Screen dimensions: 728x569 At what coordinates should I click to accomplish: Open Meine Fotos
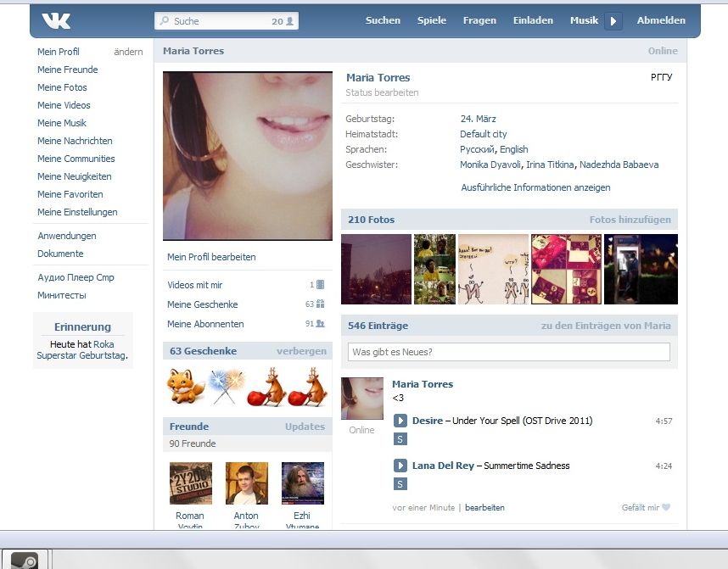point(62,87)
